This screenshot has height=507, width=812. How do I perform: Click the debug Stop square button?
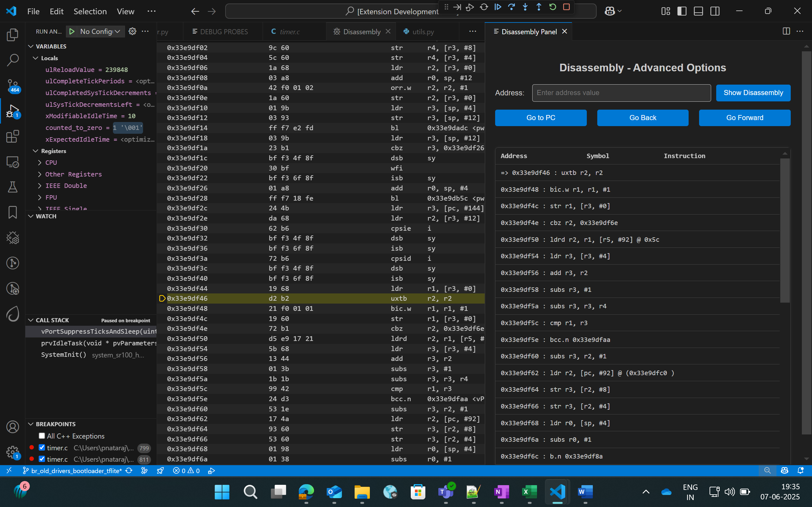click(566, 7)
